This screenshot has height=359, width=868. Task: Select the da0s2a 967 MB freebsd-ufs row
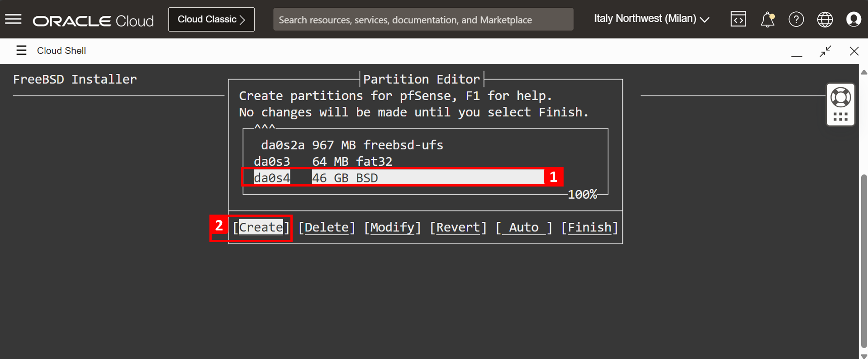352,145
